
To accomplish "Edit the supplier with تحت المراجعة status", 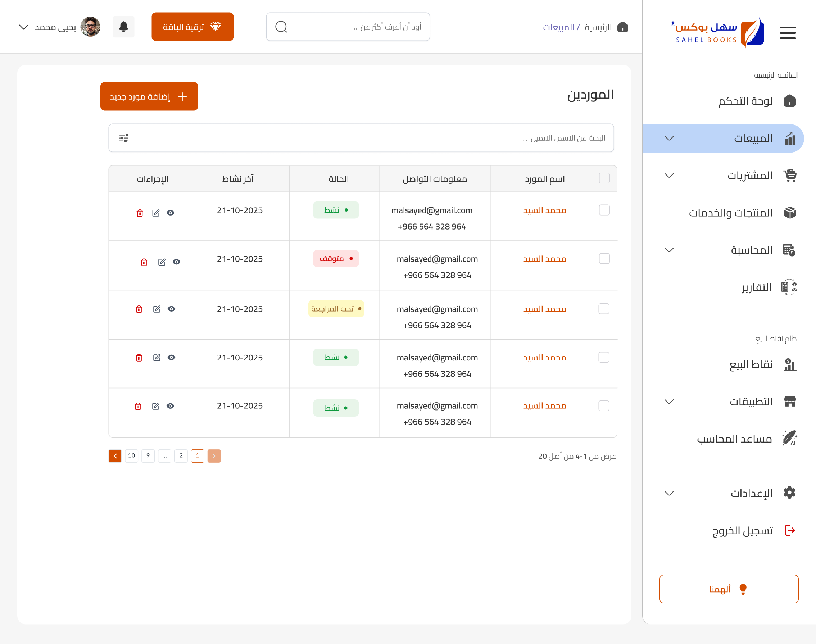I will [157, 309].
